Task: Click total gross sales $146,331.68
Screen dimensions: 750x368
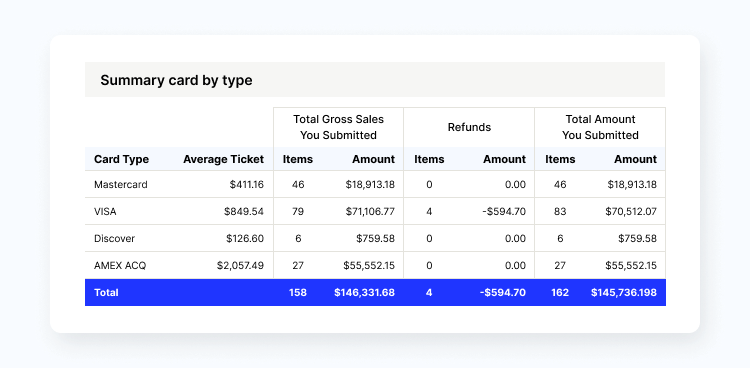Action: tap(364, 292)
